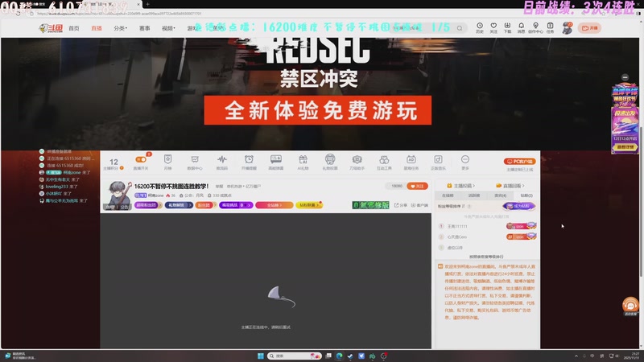Open the 任务 tasks icon in header
The height and width of the screenshot is (362, 644).
point(550,27)
